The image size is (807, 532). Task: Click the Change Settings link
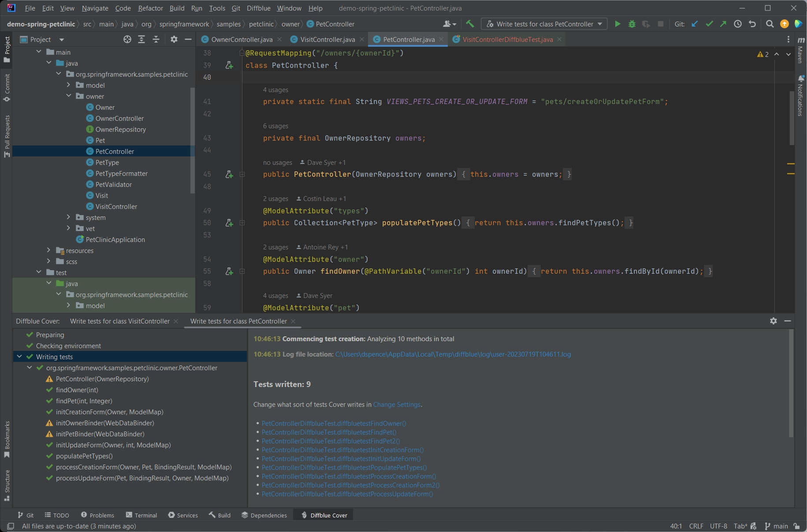(x=397, y=405)
